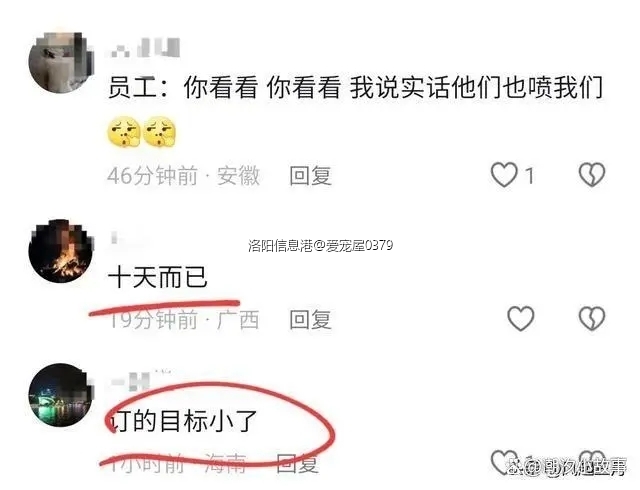This screenshot has width=640, height=490.
Task: Select the 十天而已 comment text
Action: [158, 276]
